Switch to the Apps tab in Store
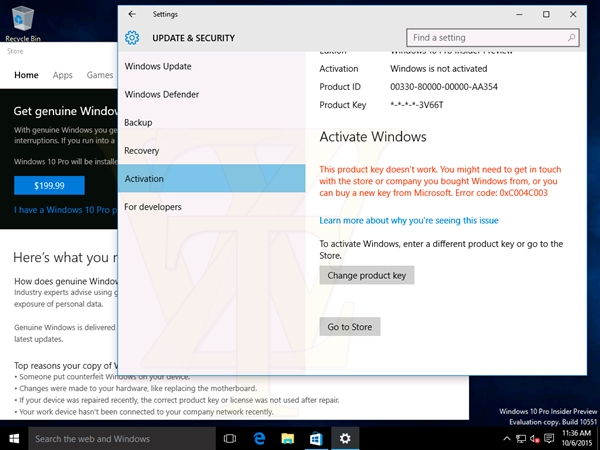The image size is (600, 450). click(63, 75)
